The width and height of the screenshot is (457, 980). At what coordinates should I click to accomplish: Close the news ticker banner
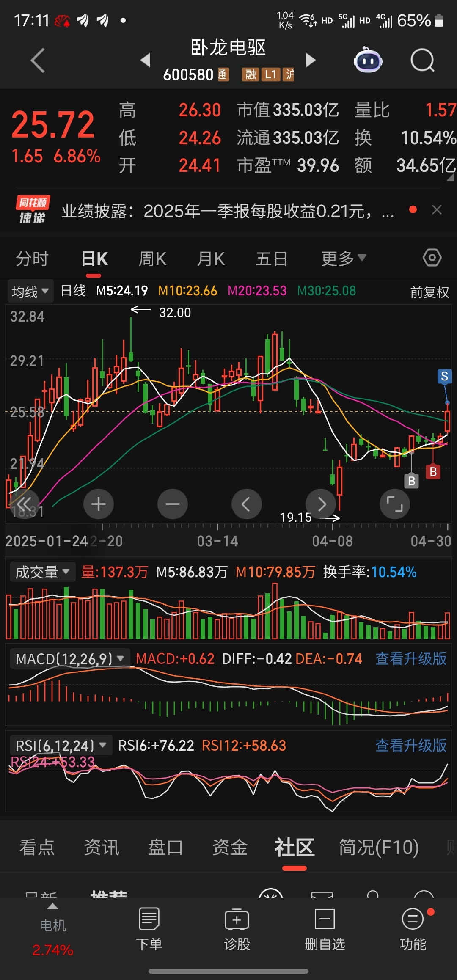tap(437, 210)
